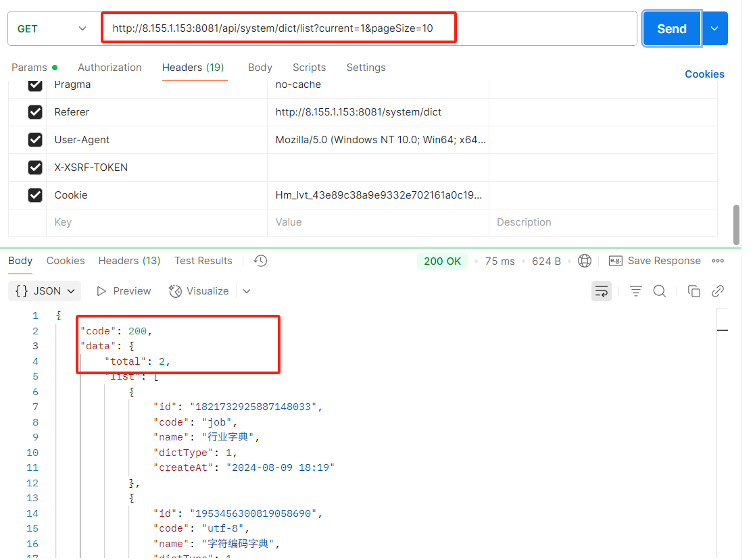Click the empty Key header field

point(157,222)
